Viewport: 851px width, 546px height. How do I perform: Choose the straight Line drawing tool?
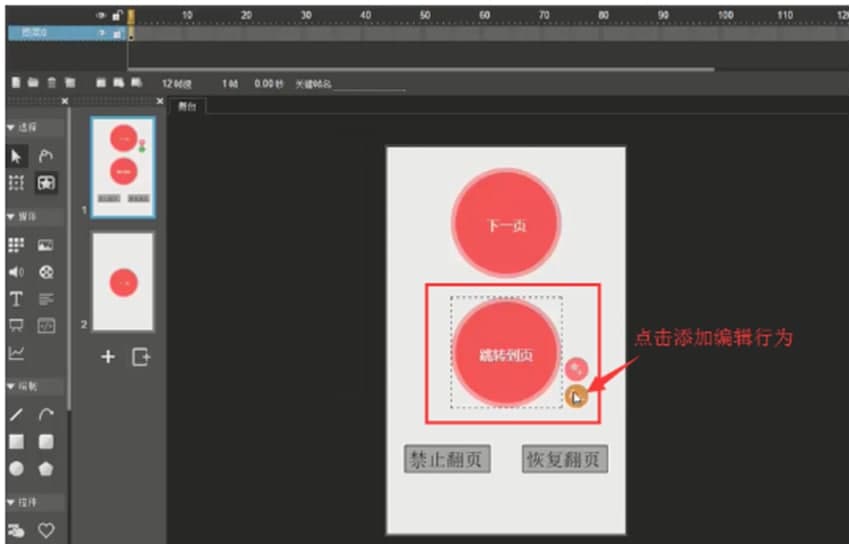pyautogui.click(x=17, y=414)
